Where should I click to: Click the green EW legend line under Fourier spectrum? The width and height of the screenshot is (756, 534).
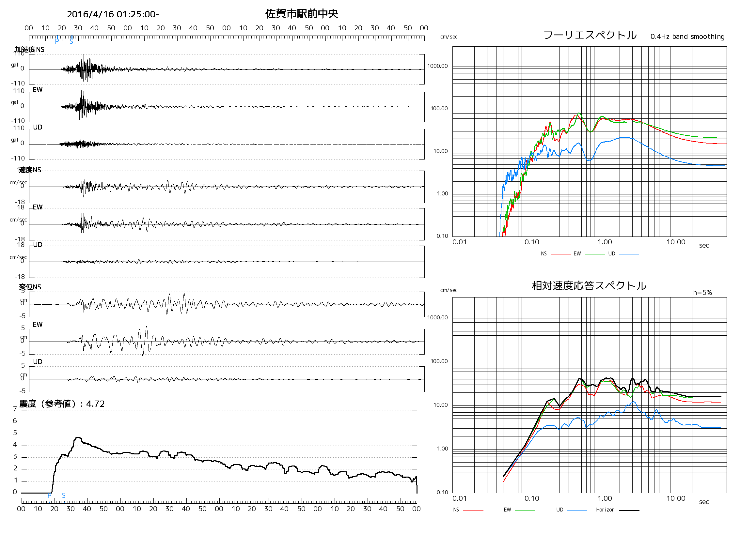[x=595, y=254]
